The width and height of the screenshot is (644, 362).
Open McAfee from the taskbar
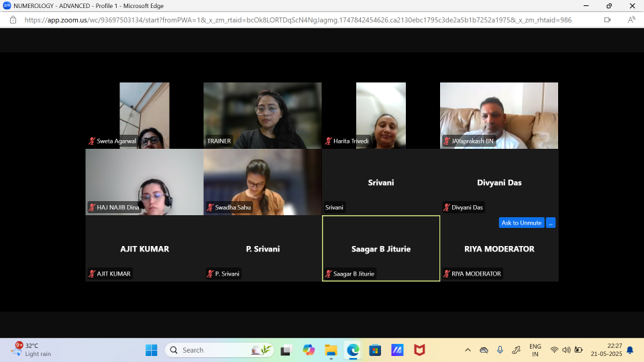coord(419,350)
